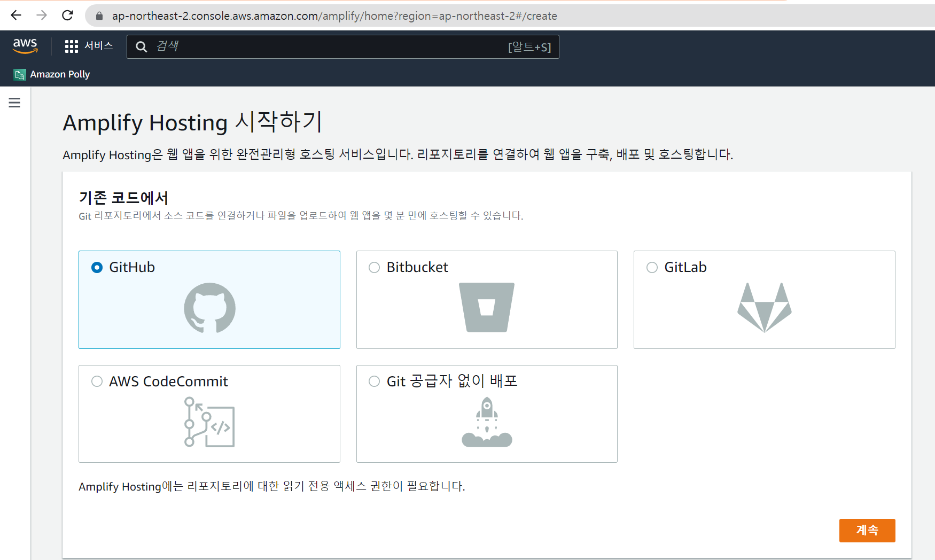
Task: Click the address bar padlock icon
Action: click(99, 16)
